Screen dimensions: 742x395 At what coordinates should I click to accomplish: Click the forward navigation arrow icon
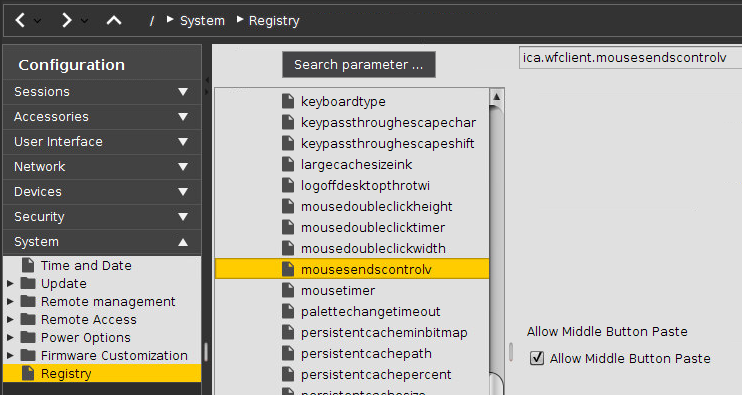(67, 20)
